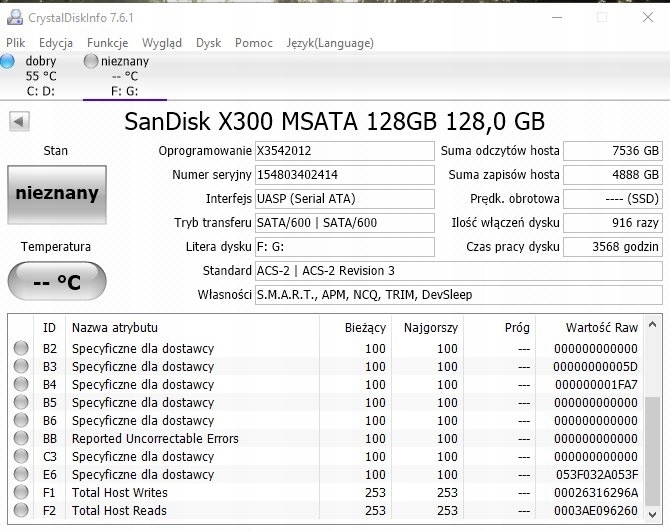Click status circle for attribute ID B2
The width and height of the screenshot is (670, 531).
coord(21,349)
